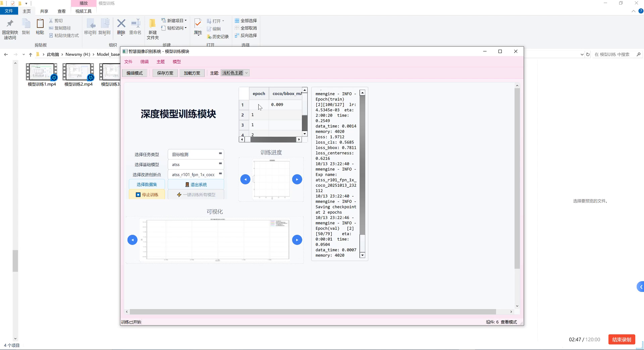The image size is (644, 350).
Task: Switch to the 共享 ribbon tab
Action: [x=44, y=11]
